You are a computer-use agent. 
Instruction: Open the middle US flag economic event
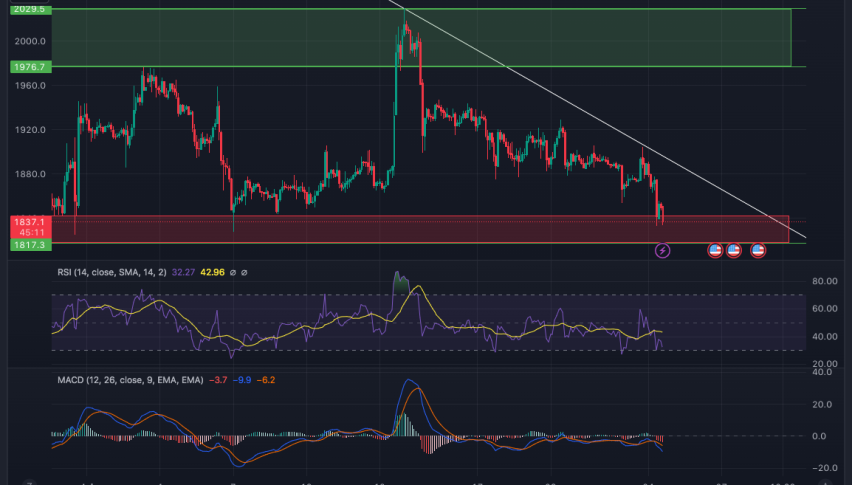coord(734,250)
